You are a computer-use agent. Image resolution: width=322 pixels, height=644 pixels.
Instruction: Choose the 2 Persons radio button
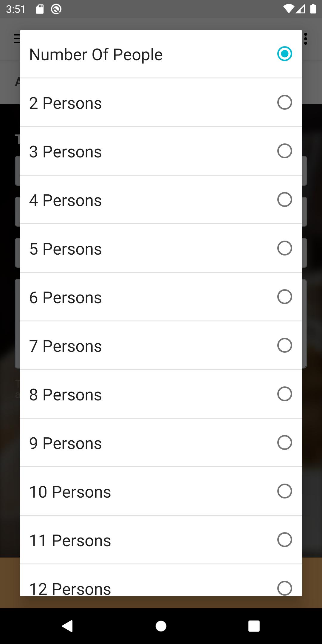point(161,103)
